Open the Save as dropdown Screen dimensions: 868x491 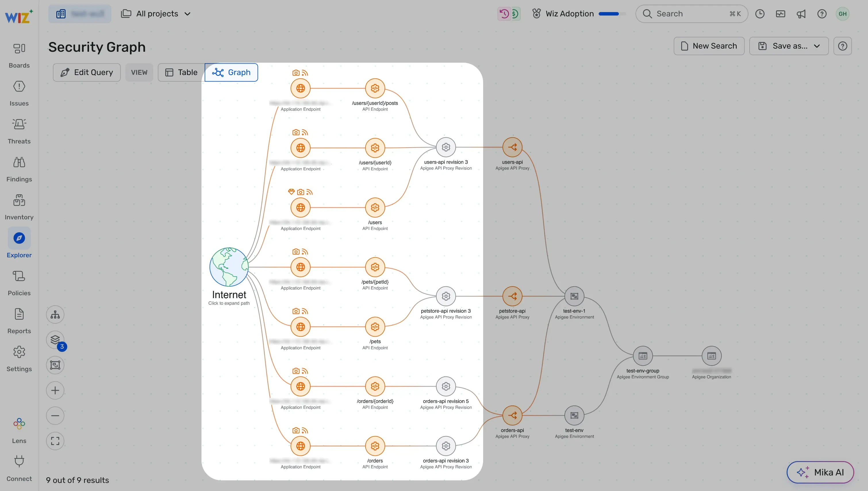(x=789, y=46)
